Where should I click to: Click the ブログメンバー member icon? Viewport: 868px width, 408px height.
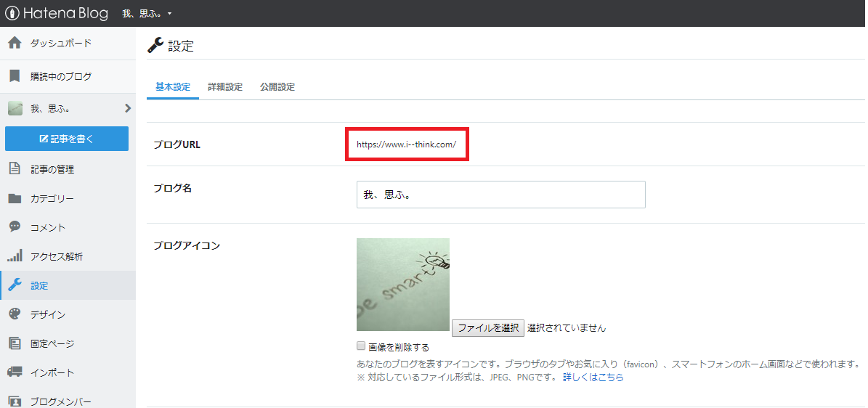[15, 401]
